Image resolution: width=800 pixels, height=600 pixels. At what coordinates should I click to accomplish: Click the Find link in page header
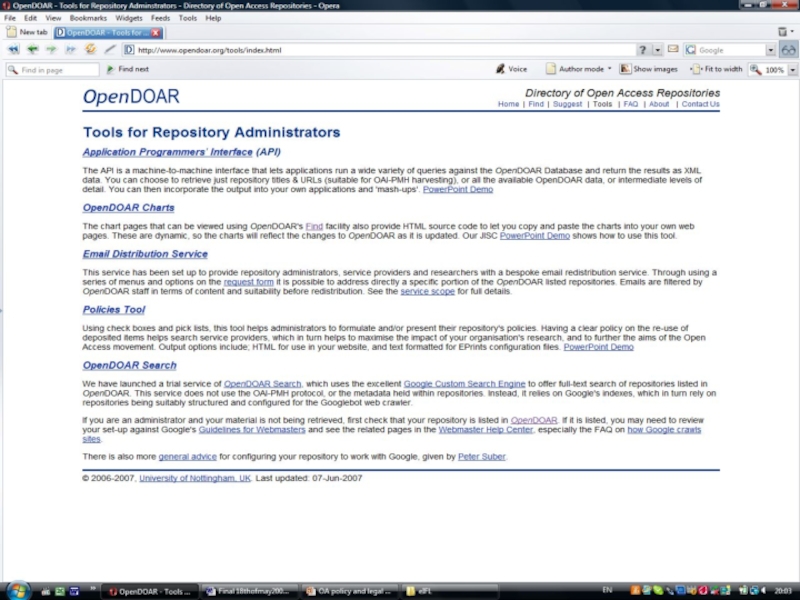(536, 104)
